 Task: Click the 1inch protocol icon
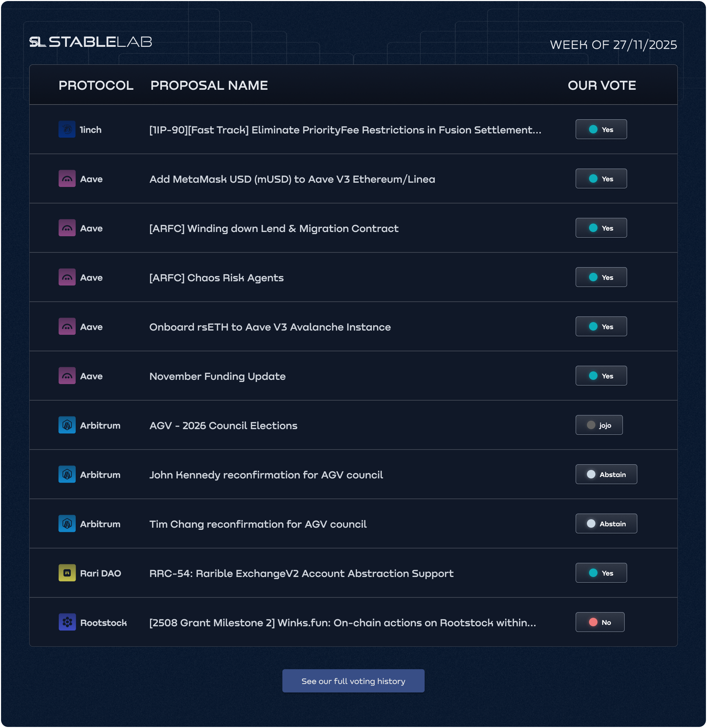[67, 129]
